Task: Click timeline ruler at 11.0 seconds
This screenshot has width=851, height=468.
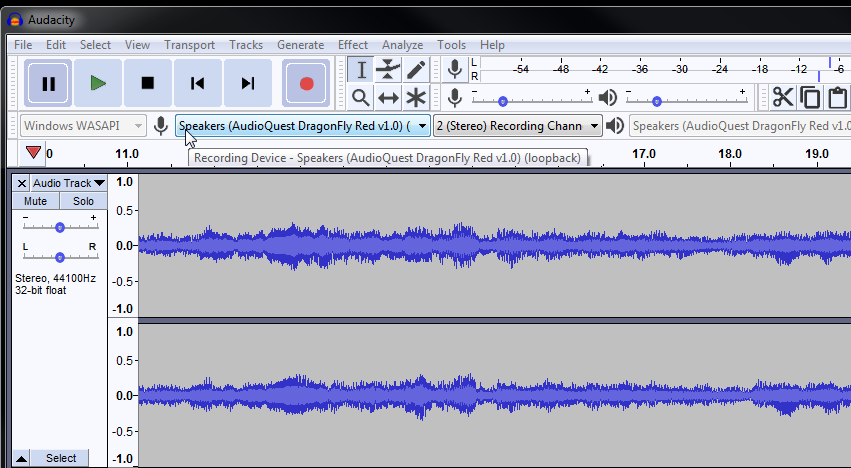Action: pyautogui.click(x=126, y=154)
